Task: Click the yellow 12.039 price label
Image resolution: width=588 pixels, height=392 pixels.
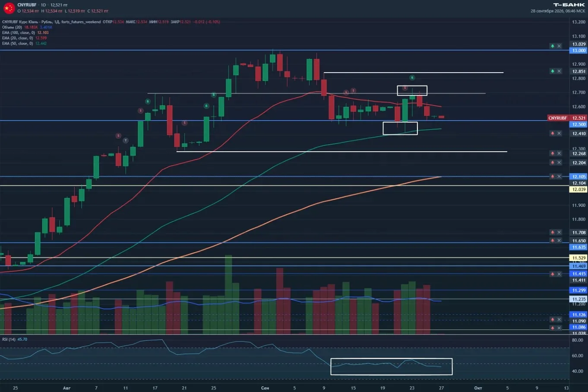Action: point(579,190)
